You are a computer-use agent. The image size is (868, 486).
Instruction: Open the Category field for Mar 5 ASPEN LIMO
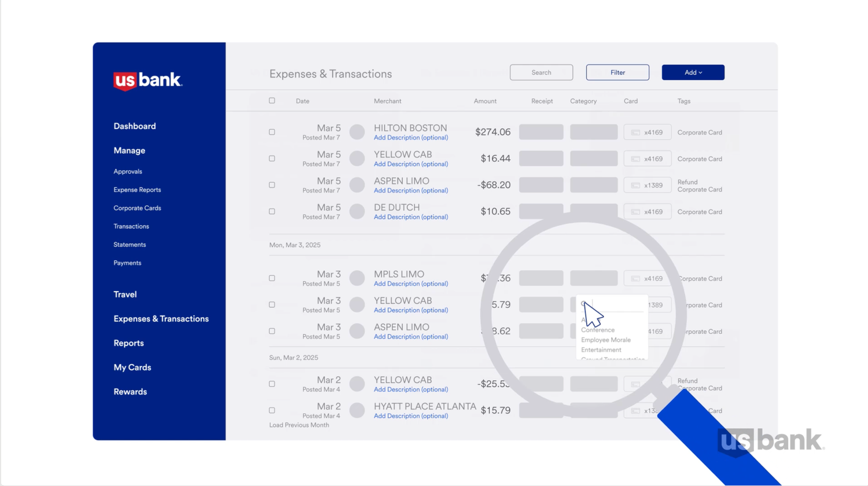594,185
